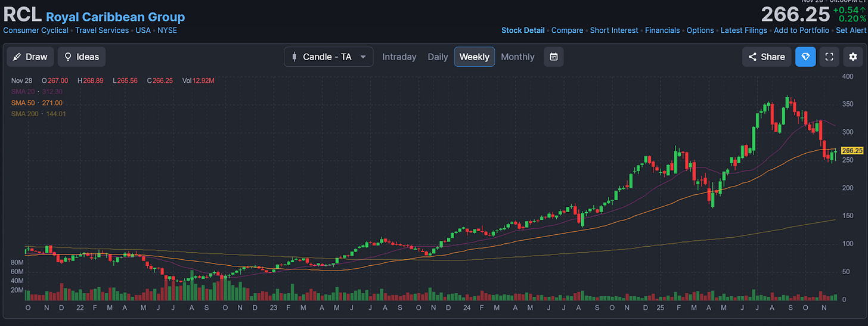Viewport: 868px width, 326px height.
Task: Select the Weekly timeframe
Action: point(475,57)
